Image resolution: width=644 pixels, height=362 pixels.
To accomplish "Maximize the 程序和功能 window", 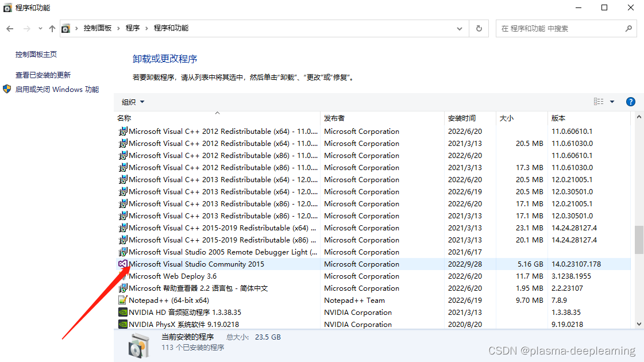I will pos(604,8).
